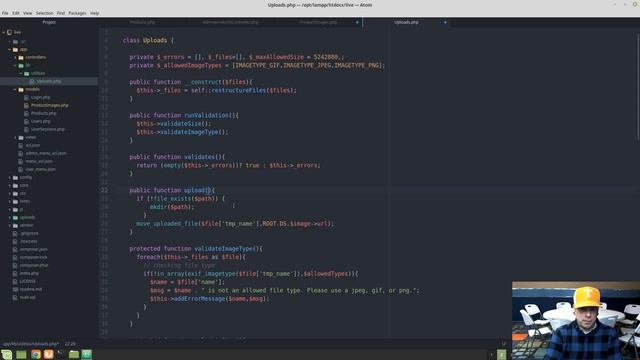Click the file path in the status bar
Viewport: 640px width, 360px height.
[31, 344]
